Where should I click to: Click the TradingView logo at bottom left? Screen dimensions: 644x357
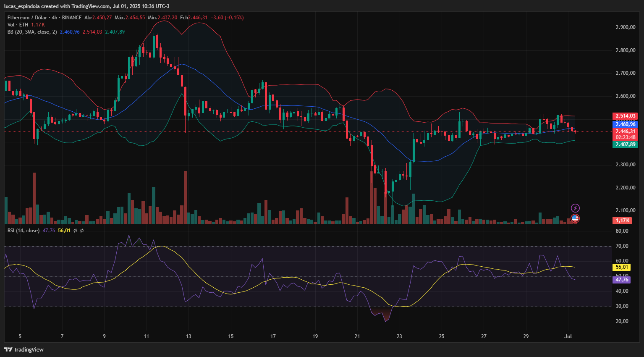click(24, 349)
